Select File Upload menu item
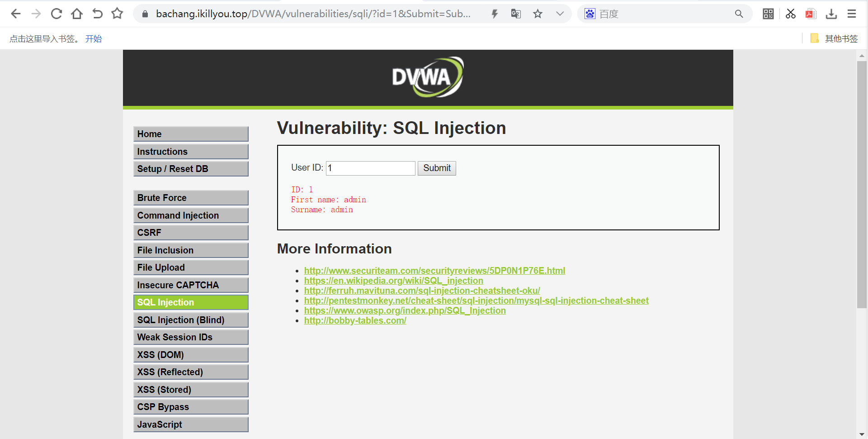This screenshot has height=439, width=868. point(191,267)
